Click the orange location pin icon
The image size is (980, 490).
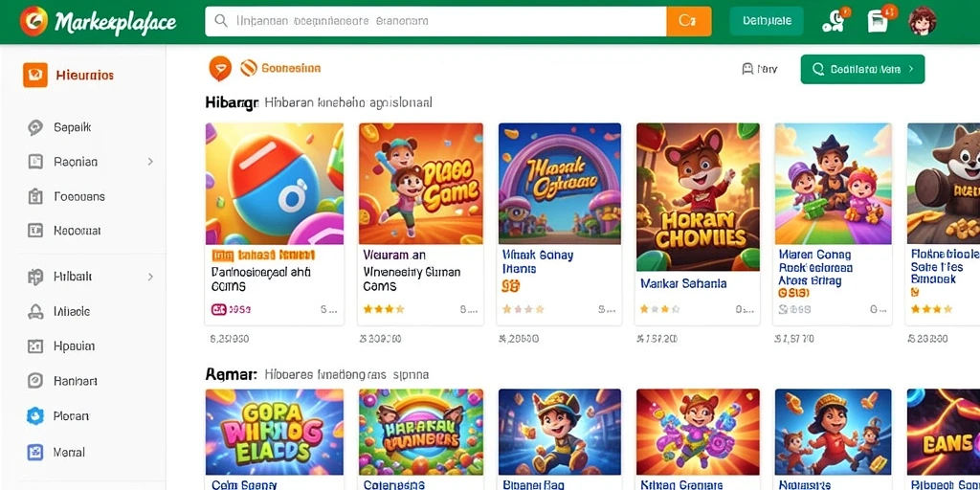(x=220, y=68)
